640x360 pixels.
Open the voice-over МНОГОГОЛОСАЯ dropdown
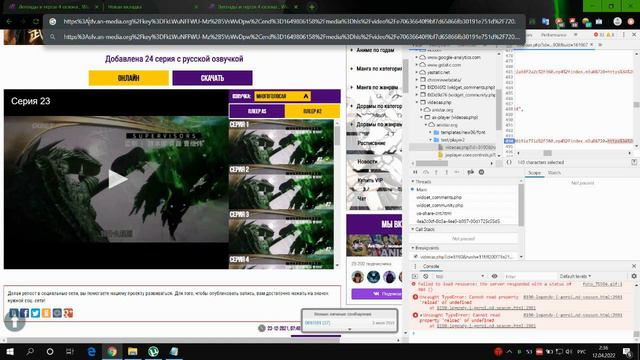tap(282, 96)
